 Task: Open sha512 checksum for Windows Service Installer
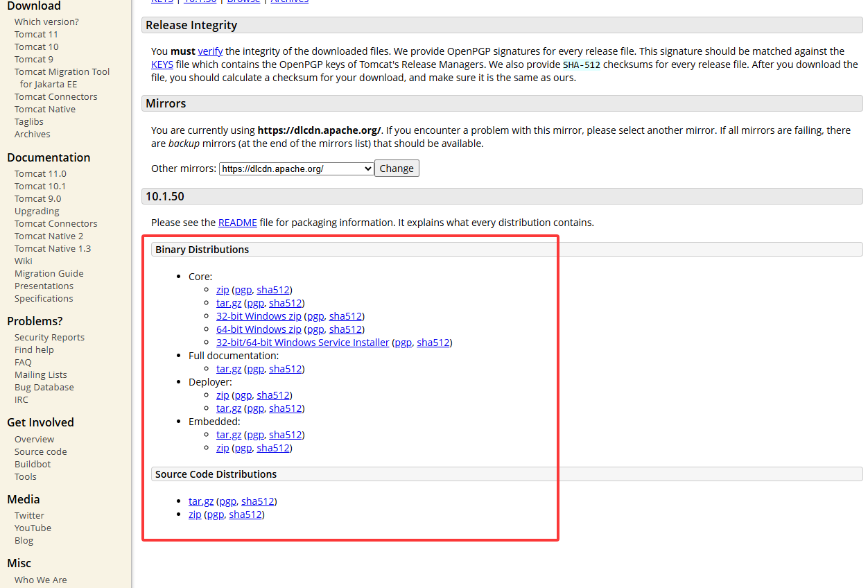coord(433,343)
